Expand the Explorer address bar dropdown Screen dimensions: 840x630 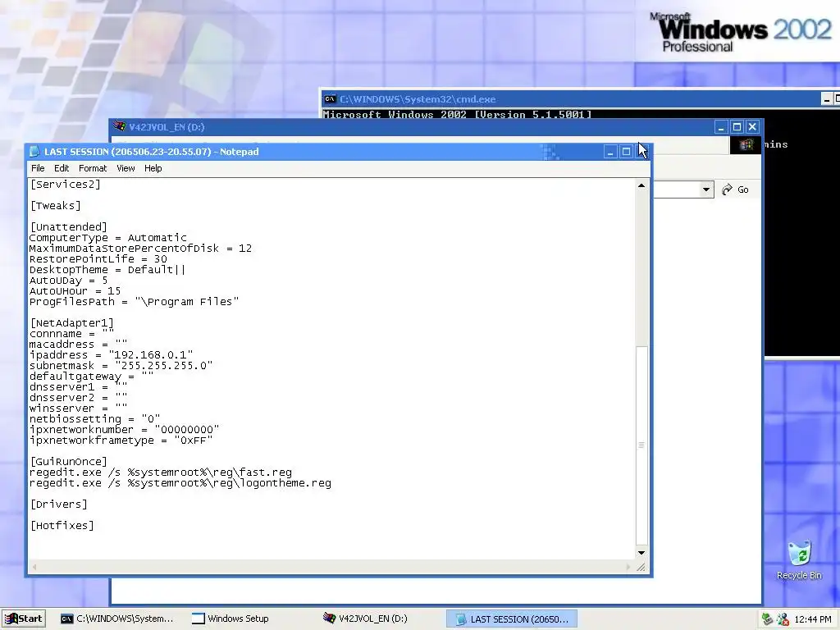click(706, 189)
